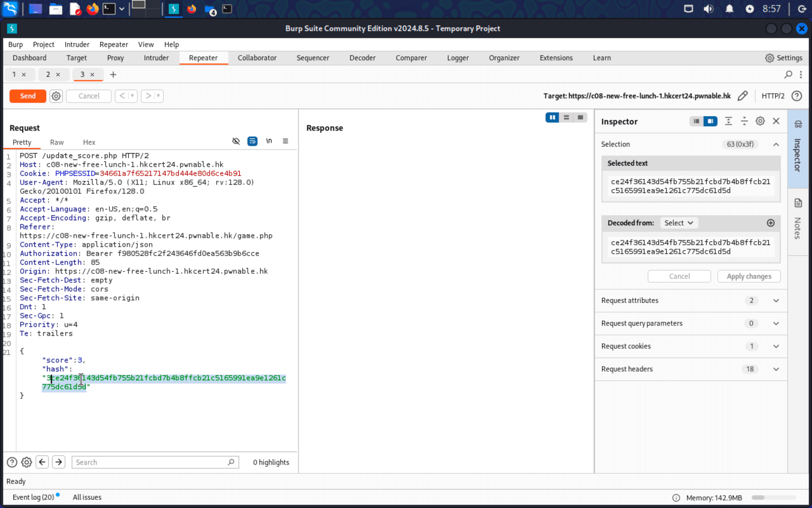Open the Inspector settings gear
Image resolution: width=812 pixels, height=508 pixels.
[x=760, y=121]
